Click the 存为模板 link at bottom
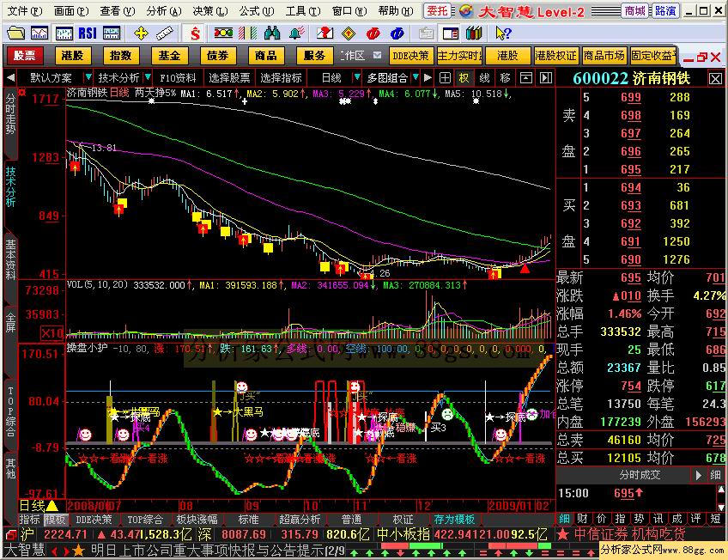 454,519
